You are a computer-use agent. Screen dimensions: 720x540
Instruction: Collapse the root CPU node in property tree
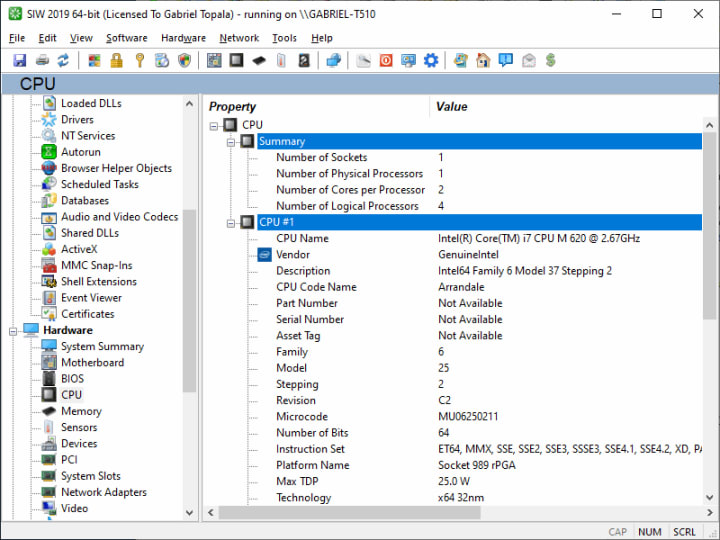(214, 125)
